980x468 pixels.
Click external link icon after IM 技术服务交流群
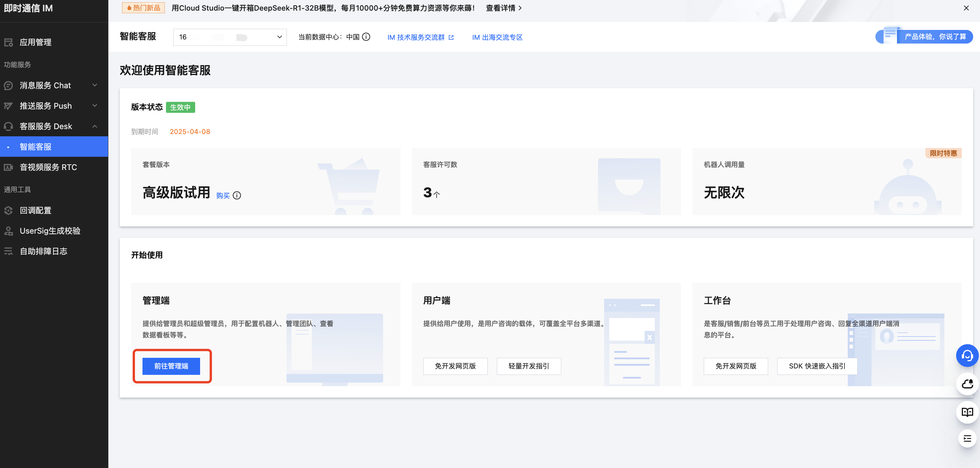click(x=451, y=37)
